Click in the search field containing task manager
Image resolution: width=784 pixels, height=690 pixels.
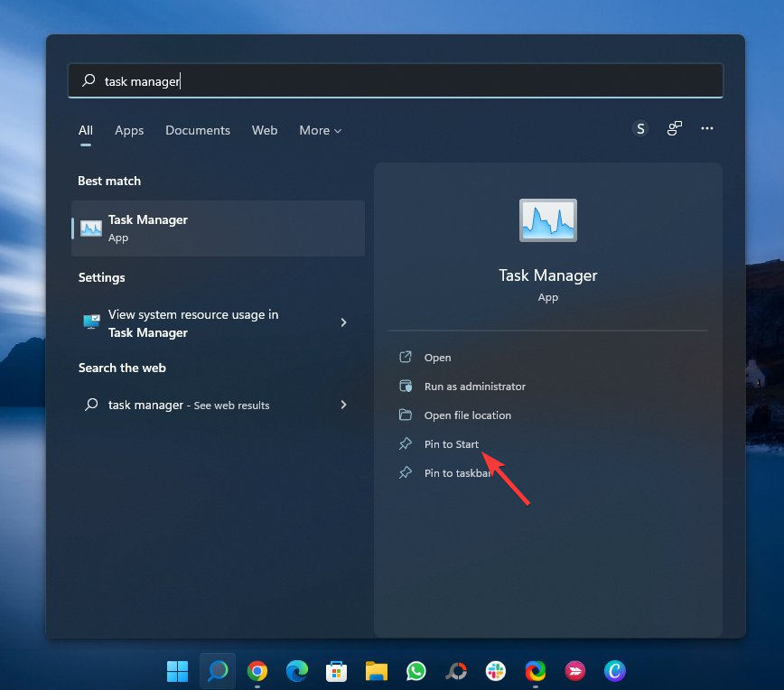pos(396,80)
